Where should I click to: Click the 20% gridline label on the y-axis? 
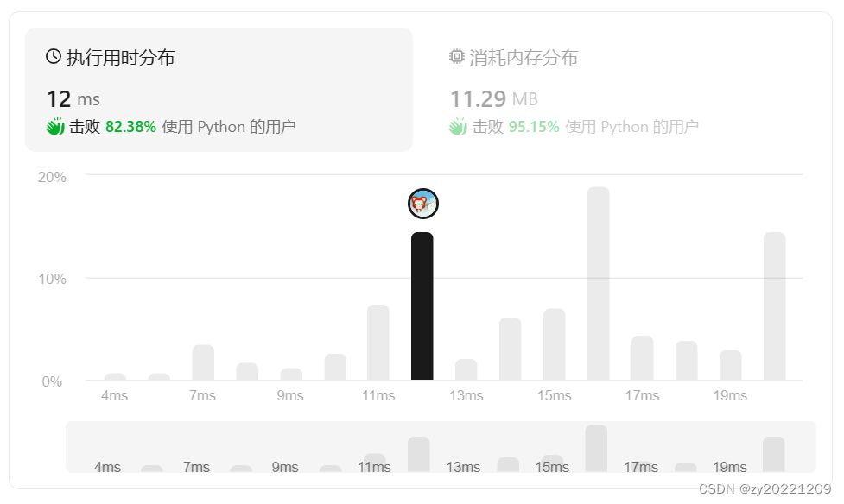pyautogui.click(x=54, y=177)
